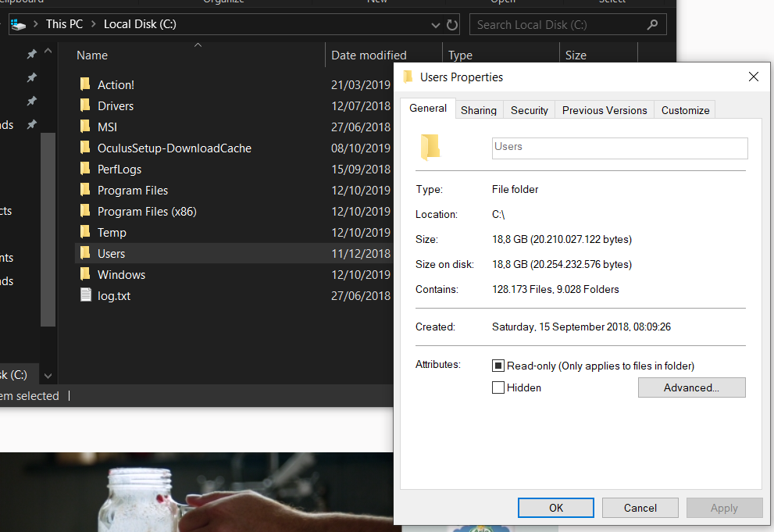This screenshot has width=774, height=532.
Task: Click the OculusSetup-DownloadCache folder icon
Action: click(x=85, y=148)
